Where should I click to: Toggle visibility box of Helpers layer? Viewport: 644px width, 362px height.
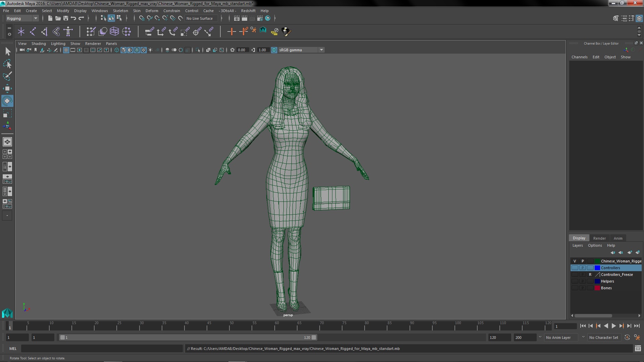tap(575, 281)
